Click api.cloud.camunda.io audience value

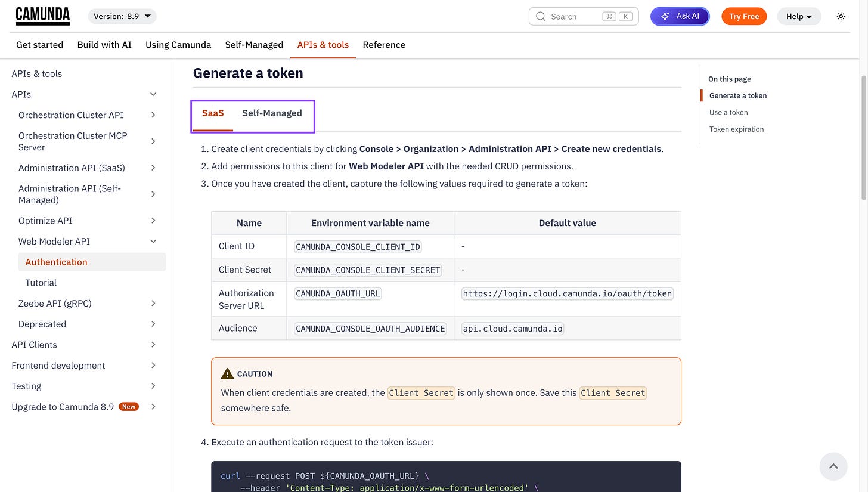tap(513, 328)
